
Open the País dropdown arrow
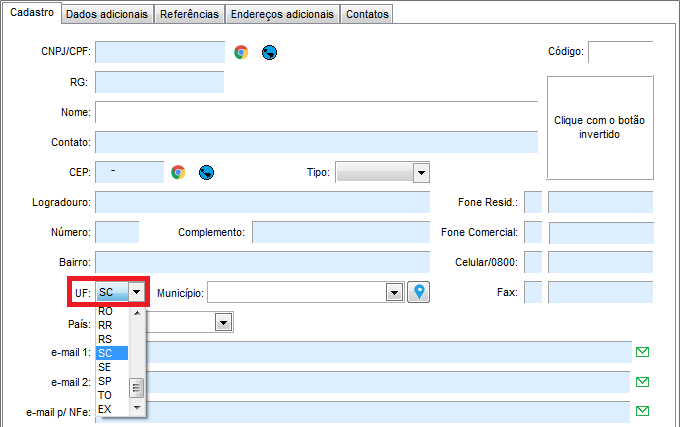tap(224, 322)
